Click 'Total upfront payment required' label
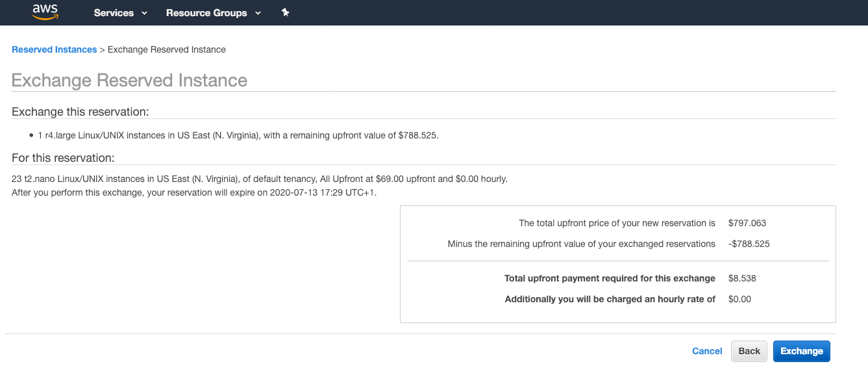Image resolution: width=868 pixels, height=390 pixels. (x=610, y=278)
